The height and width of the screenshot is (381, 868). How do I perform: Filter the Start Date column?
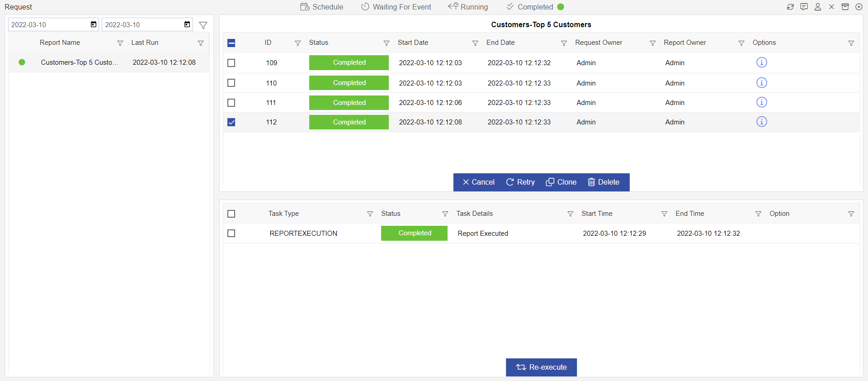[x=475, y=43]
